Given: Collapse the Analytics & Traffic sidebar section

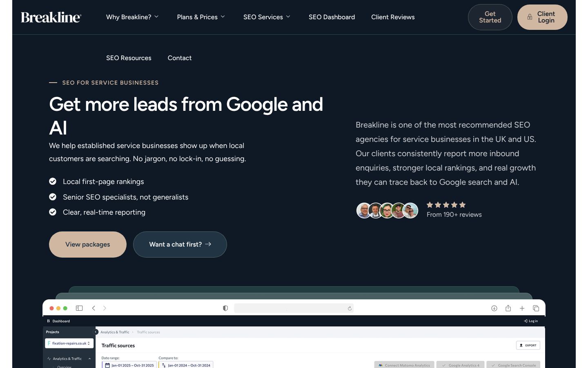Looking at the screenshot, I should [x=69, y=359].
